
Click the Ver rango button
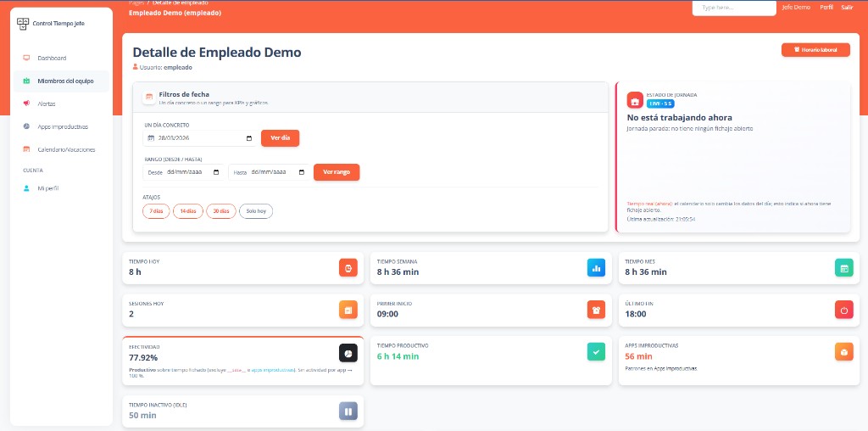pyautogui.click(x=337, y=172)
